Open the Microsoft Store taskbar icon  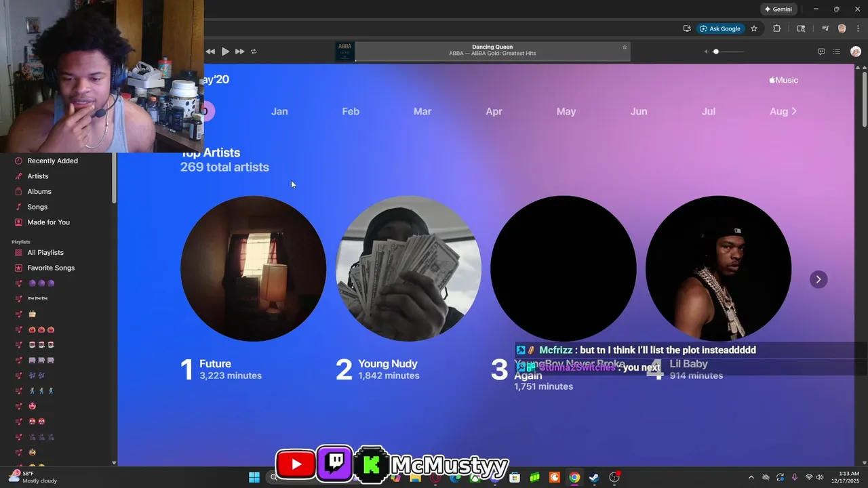point(515,477)
